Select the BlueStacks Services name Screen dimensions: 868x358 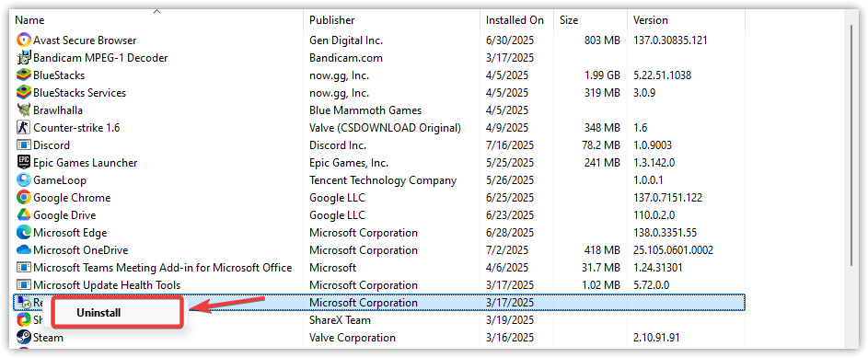coord(80,92)
